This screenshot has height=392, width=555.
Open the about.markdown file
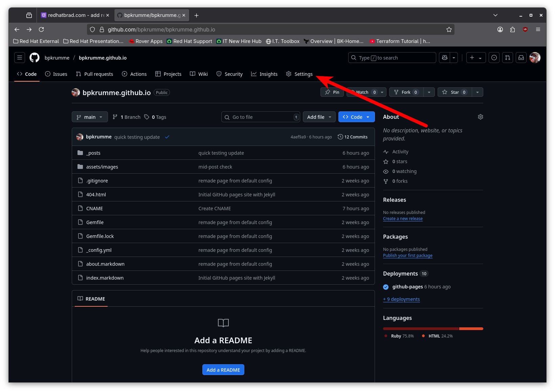(105, 264)
